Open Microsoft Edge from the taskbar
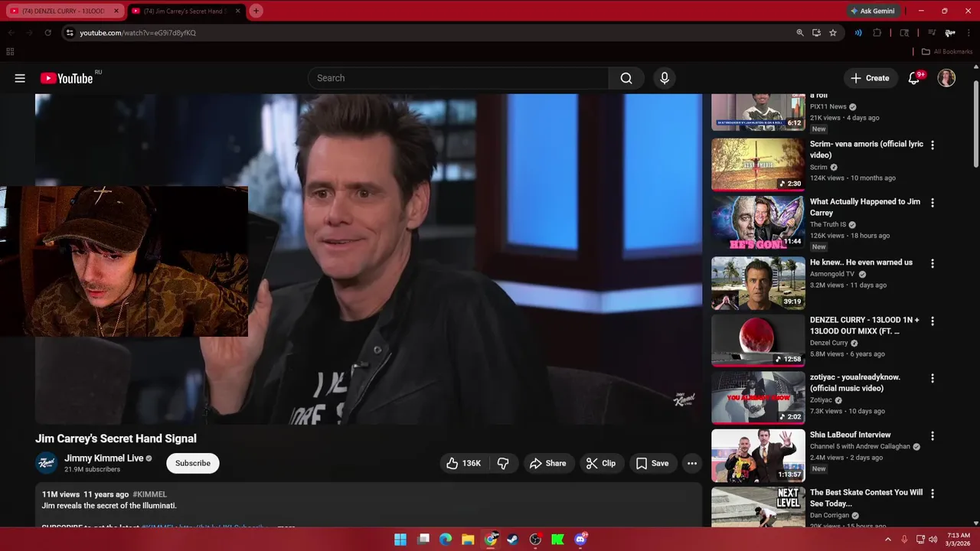Image resolution: width=980 pixels, height=551 pixels. coord(446,540)
